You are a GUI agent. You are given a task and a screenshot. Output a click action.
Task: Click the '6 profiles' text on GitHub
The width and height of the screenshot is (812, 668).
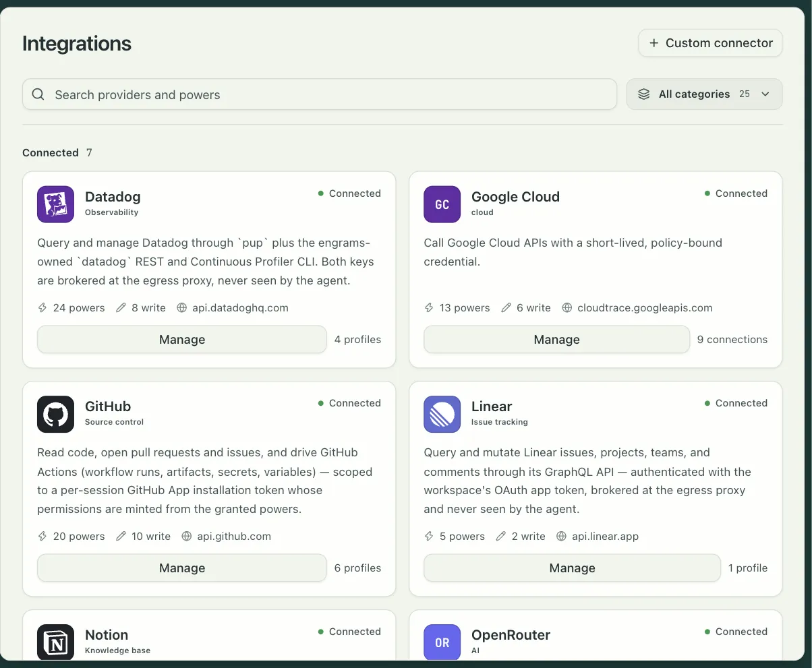(357, 568)
